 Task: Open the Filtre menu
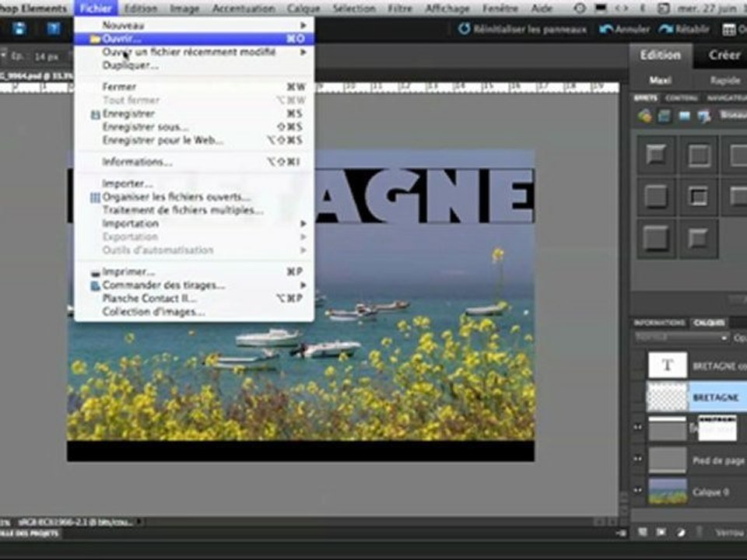(x=400, y=8)
